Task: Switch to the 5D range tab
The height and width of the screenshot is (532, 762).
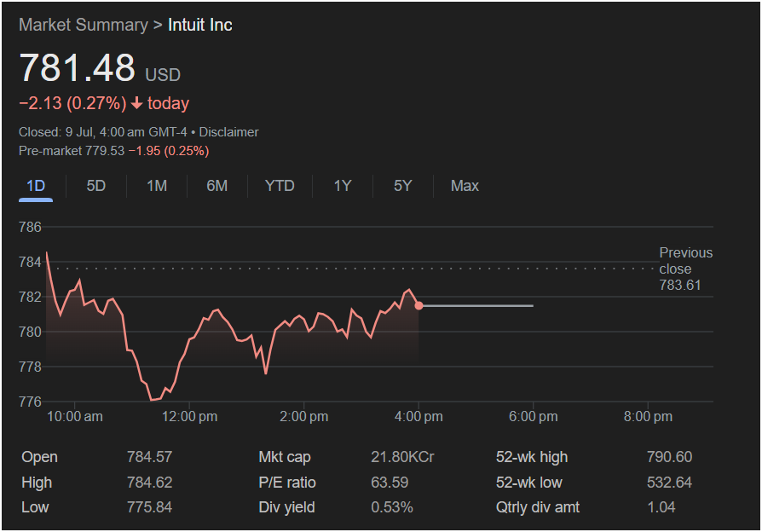Action: [x=95, y=186]
